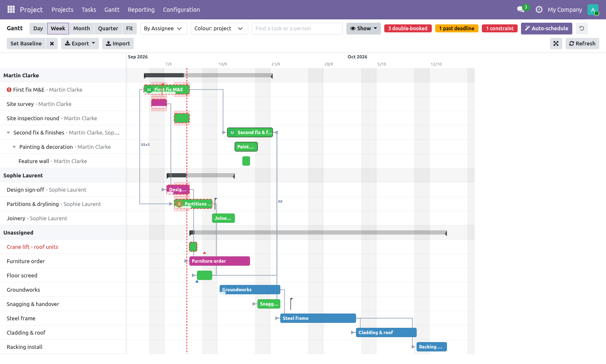Open the By Assignee grouping dropdown

coord(164,29)
